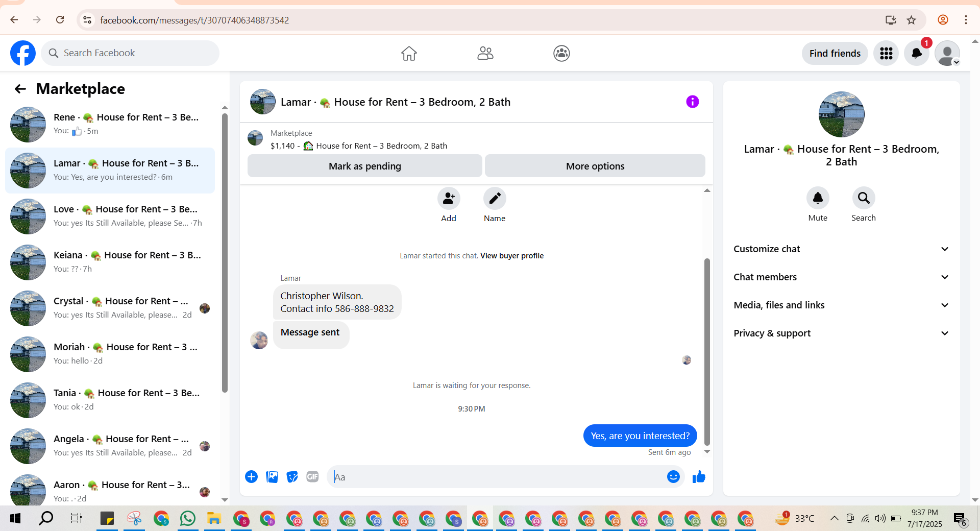
Task: Send a thumbs up like
Action: point(699,477)
